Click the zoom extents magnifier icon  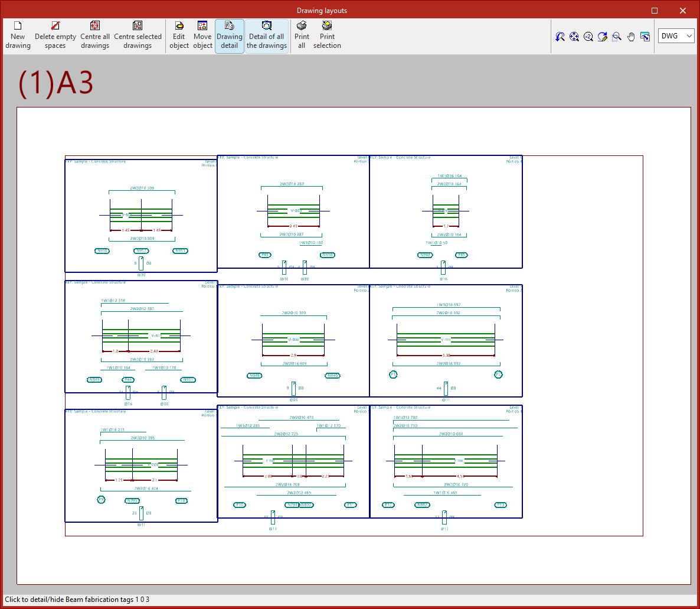(x=574, y=37)
